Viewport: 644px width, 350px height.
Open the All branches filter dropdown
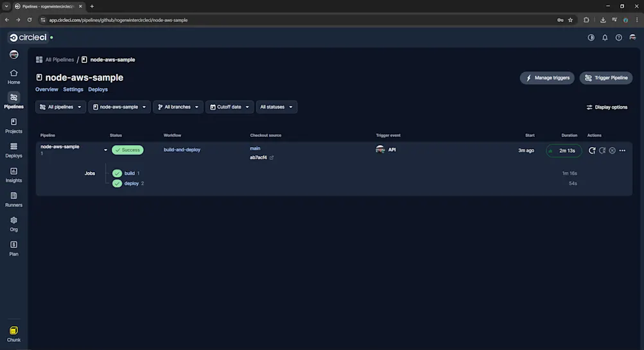pyautogui.click(x=178, y=107)
